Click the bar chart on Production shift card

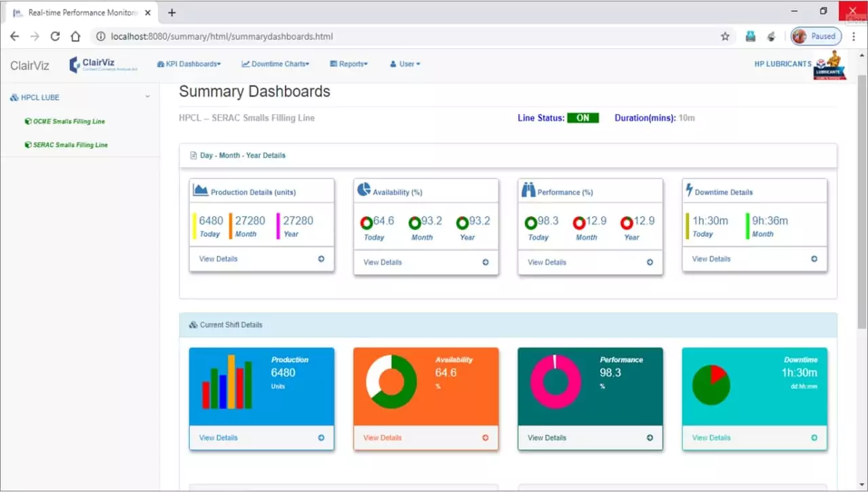point(227,381)
